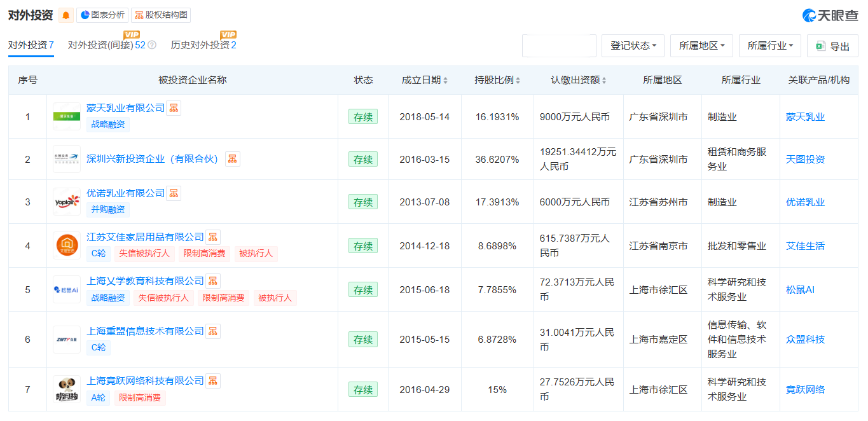Click equity structure icon next to 江苏艾佳家居用品
868x421 pixels.
213,237
